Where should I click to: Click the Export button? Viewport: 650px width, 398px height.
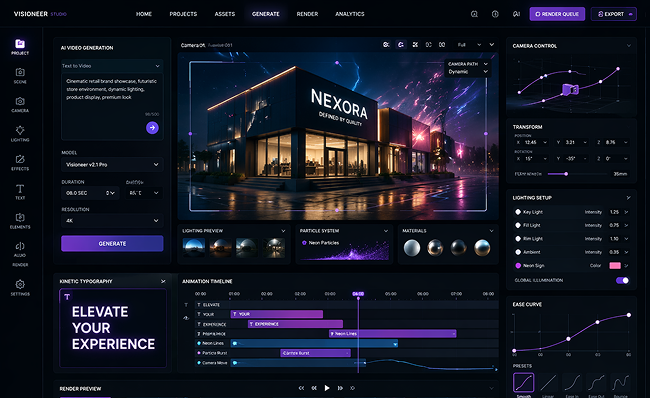[614, 14]
